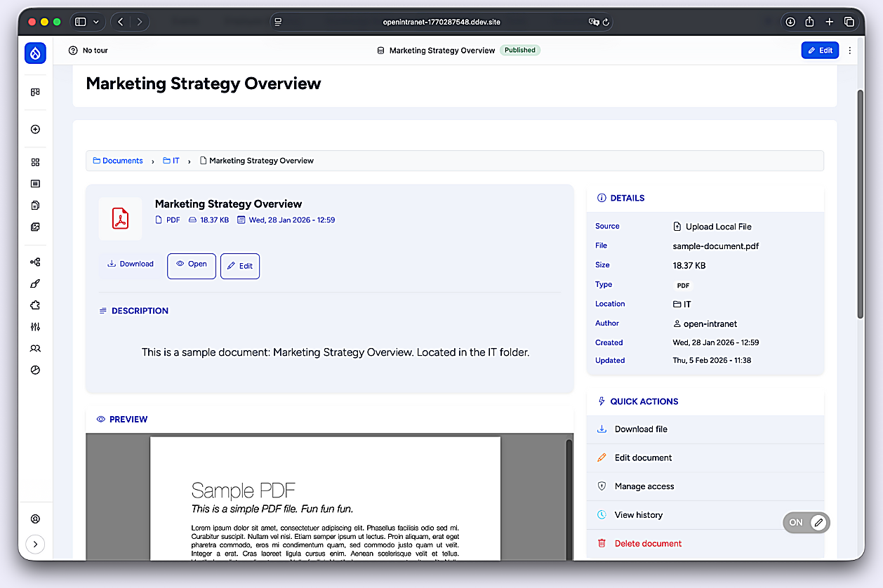Open the three-dot more options menu
The height and width of the screenshot is (588, 883).
point(850,51)
